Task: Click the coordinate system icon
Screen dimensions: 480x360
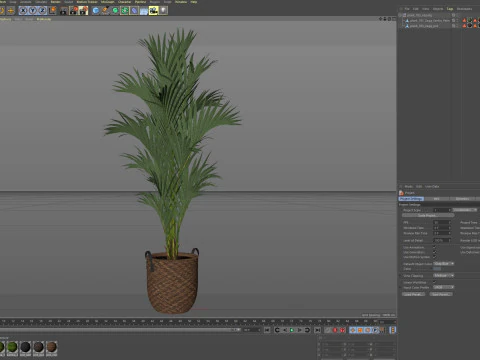Action: [x=52, y=11]
